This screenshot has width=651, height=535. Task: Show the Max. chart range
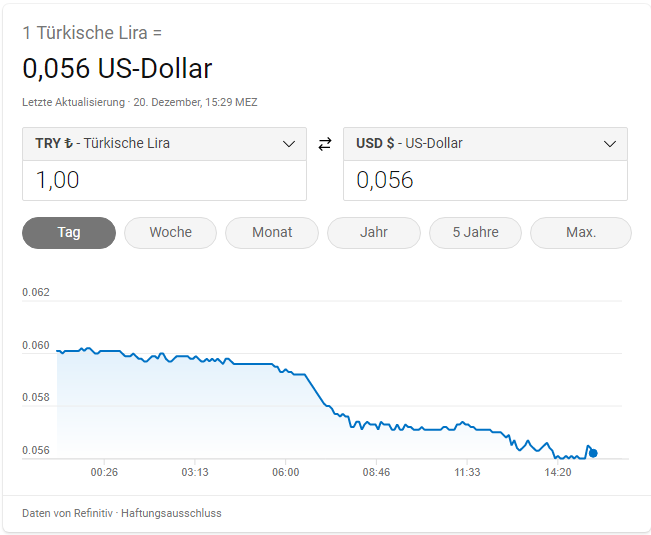tap(581, 232)
